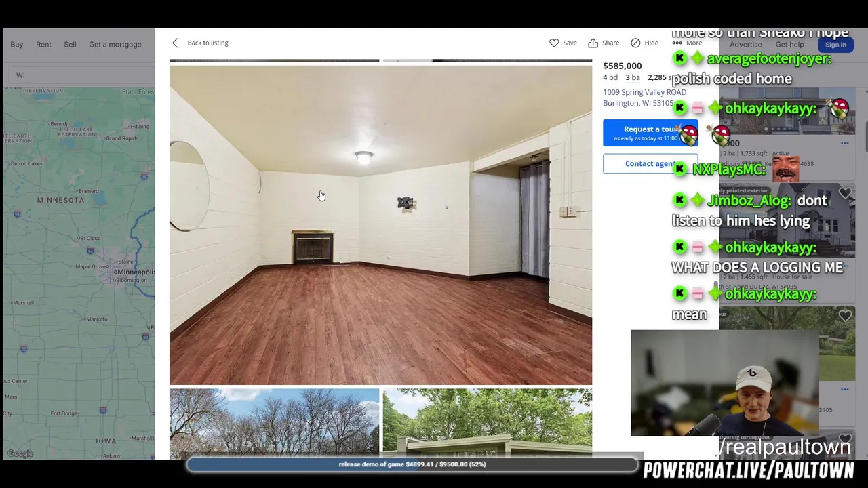
Task: Save this home with the heart icon
Action: 554,43
